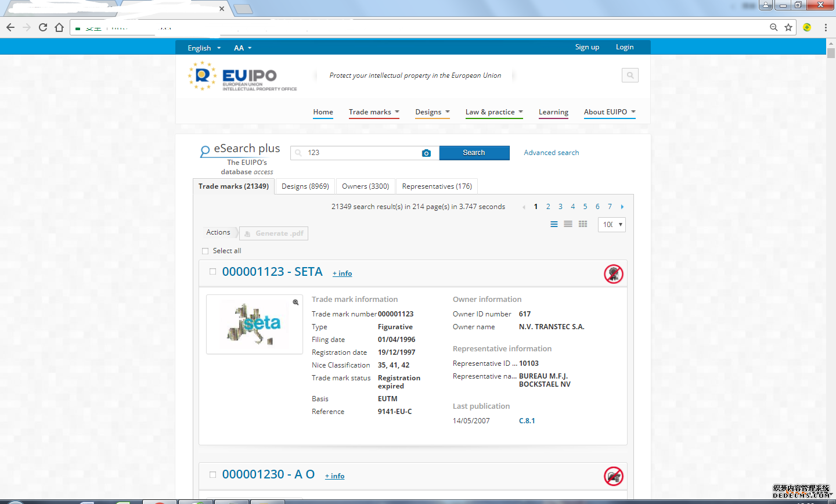Switch to the compact list view icon
The height and width of the screenshot is (504, 836).
pyautogui.click(x=568, y=224)
